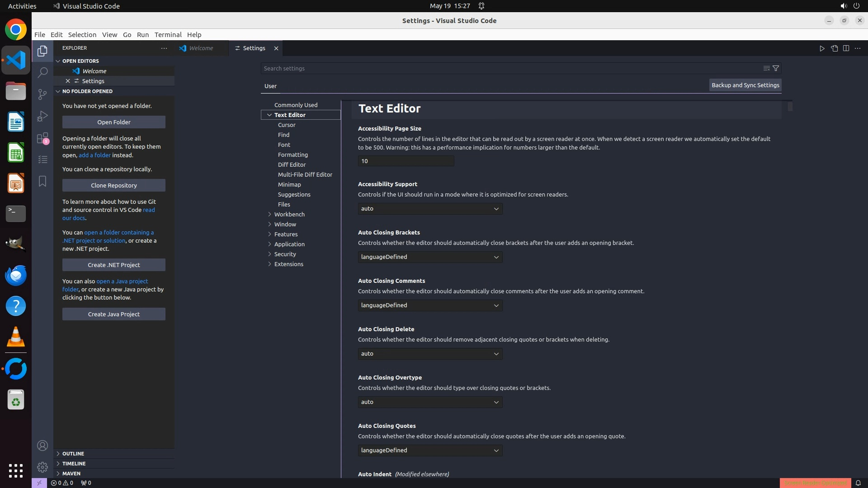Open the Search view in activity bar
This screenshot has width=868, height=488.
click(42, 72)
